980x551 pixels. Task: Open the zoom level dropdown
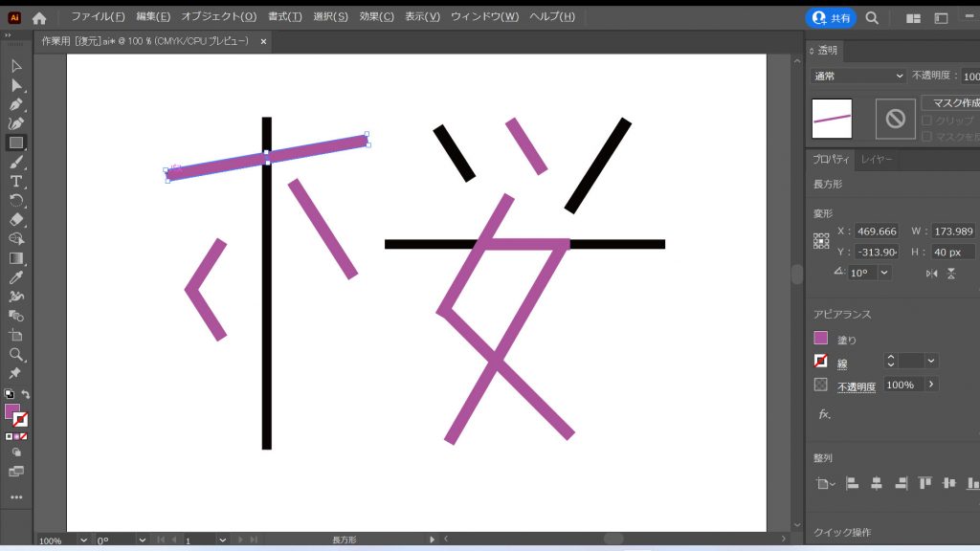pos(83,540)
